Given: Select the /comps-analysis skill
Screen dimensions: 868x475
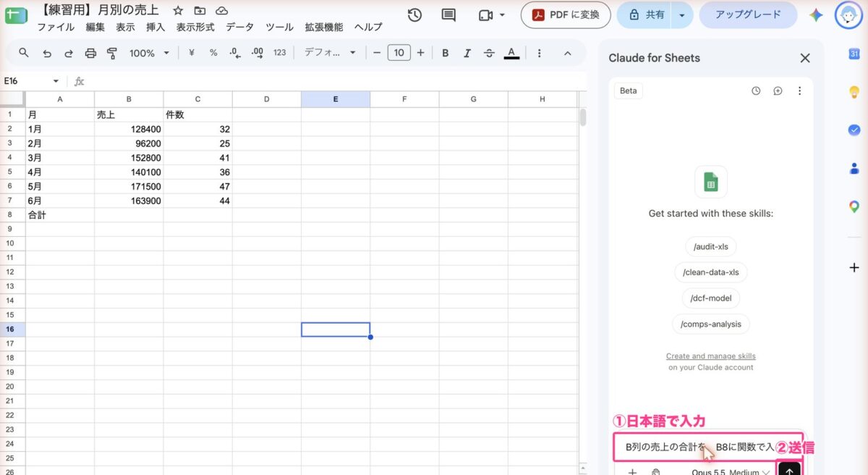Looking at the screenshot, I should pyautogui.click(x=711, y=324).
